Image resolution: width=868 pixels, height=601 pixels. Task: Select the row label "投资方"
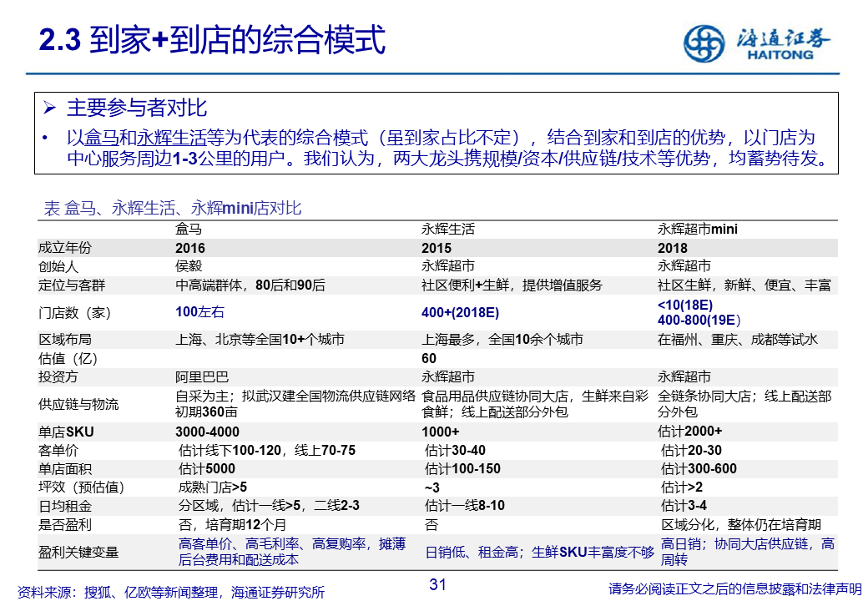click(58, 377)
